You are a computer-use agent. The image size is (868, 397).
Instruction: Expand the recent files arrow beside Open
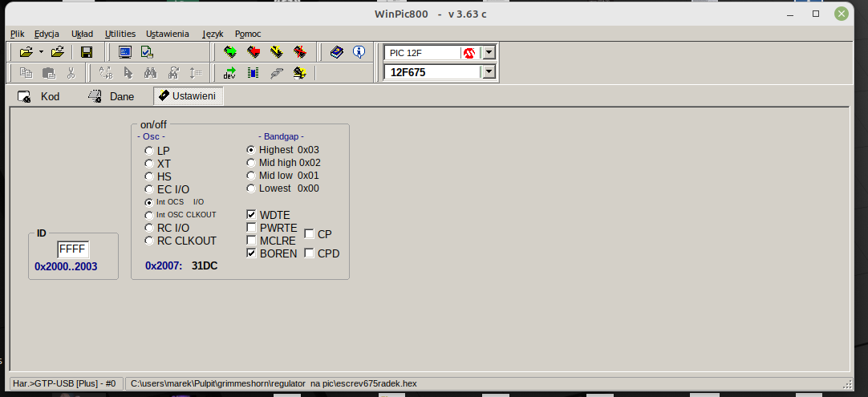(41, 53)
